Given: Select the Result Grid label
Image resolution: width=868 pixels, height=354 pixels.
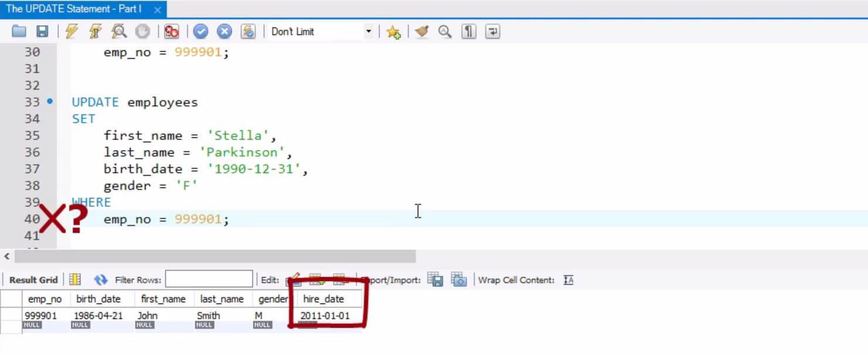Looking at the screenshot, I should (x=32, y=280).
